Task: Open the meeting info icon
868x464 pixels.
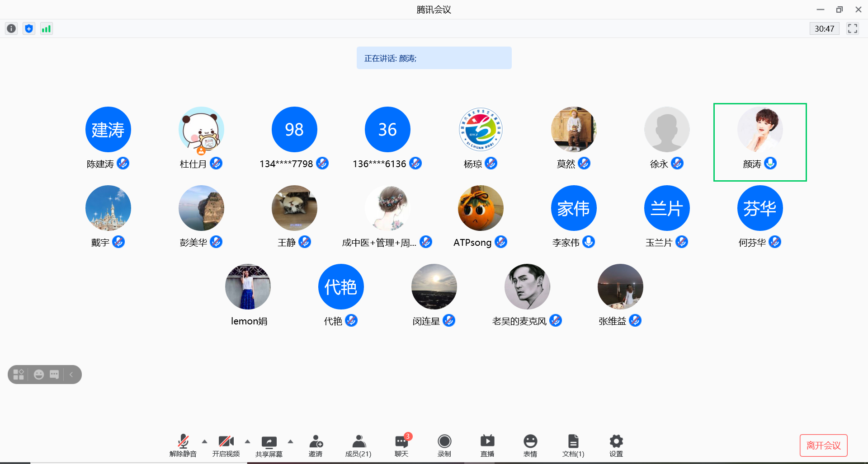Action: click(x=11, y=29)
